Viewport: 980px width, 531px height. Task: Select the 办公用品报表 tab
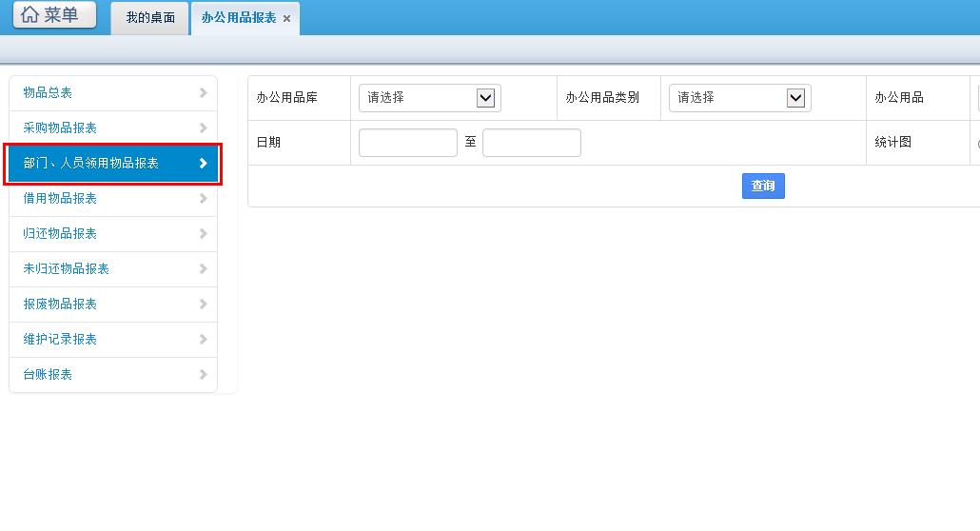pyautogui.click(x=238, y=18)
